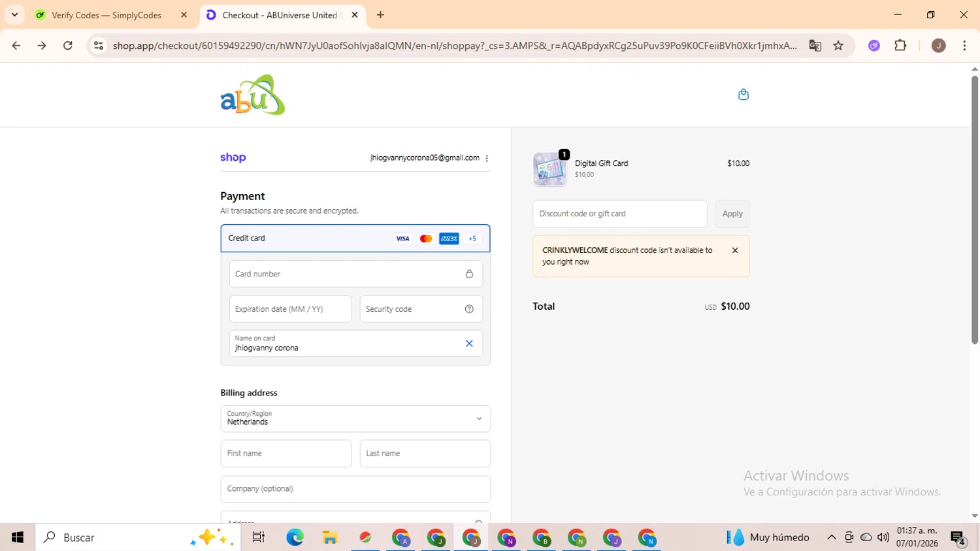This screenshot has height=551, width=980.
Task: Open File Explorer from the taskbar
Action: tap(330, 537)
